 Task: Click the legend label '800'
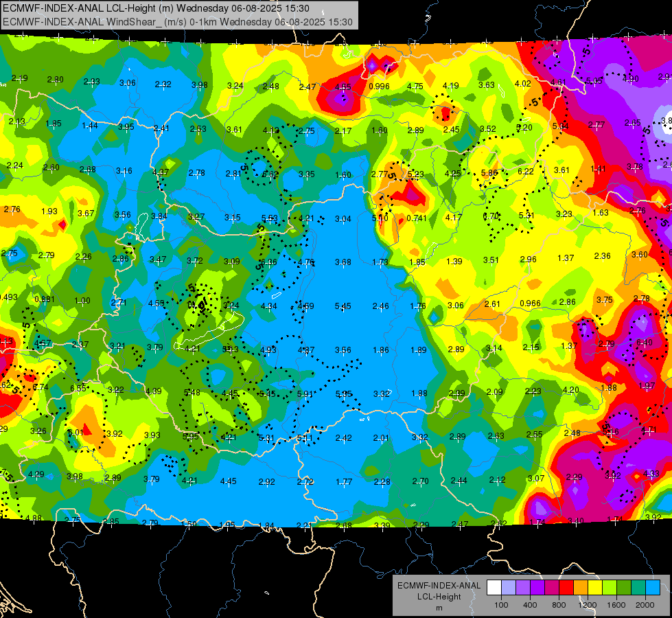coord(559,605)
